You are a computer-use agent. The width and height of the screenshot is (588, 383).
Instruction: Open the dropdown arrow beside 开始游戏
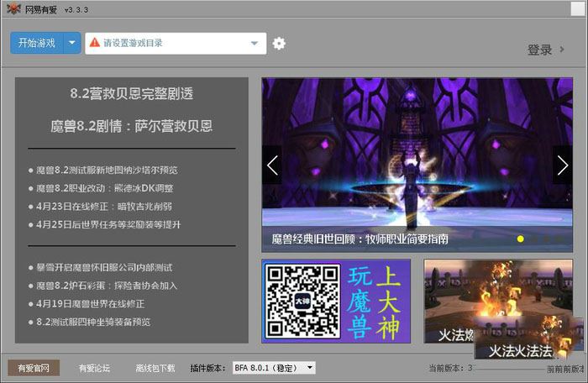tap(72, 43)
